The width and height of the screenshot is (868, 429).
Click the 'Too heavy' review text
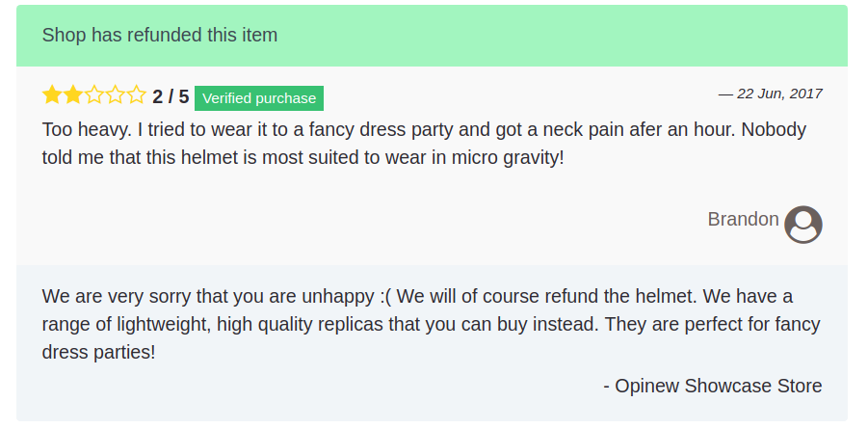(x=424, y=144)
